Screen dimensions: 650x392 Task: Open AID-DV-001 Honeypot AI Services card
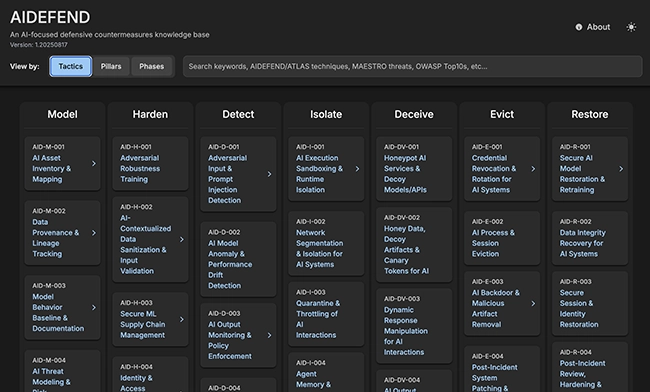point(414,169)
